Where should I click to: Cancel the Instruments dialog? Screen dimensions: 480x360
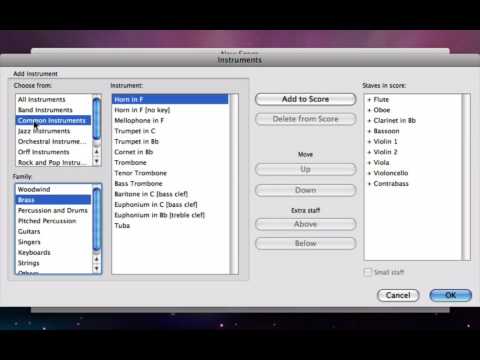[398, 295]
